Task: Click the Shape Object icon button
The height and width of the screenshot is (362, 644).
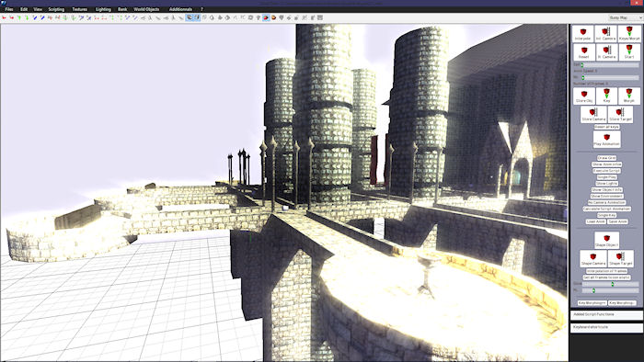Action: pos(606,240)
